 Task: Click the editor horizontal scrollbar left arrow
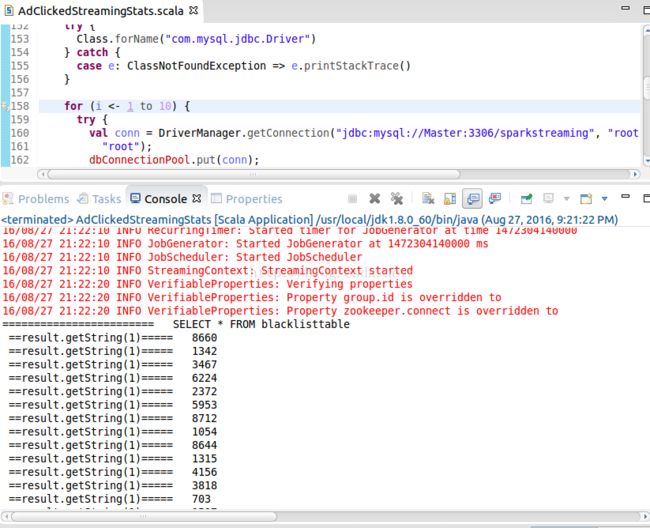[x=42, y=174]
